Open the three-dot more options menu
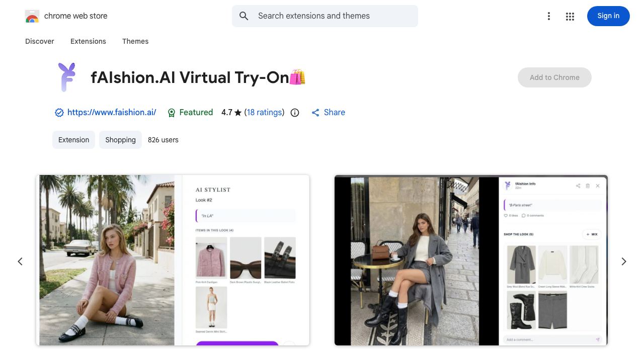The image size is (644, 362). click(549, 16)
